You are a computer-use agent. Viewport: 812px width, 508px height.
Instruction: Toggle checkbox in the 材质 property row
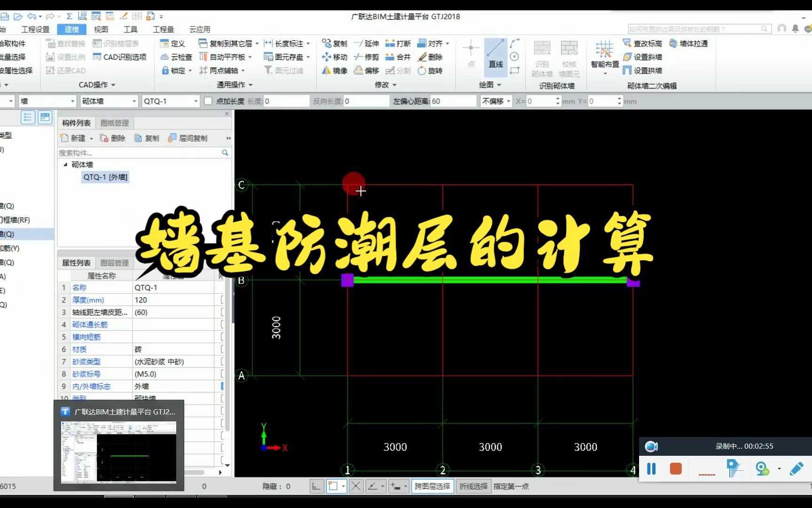(222, 349)
